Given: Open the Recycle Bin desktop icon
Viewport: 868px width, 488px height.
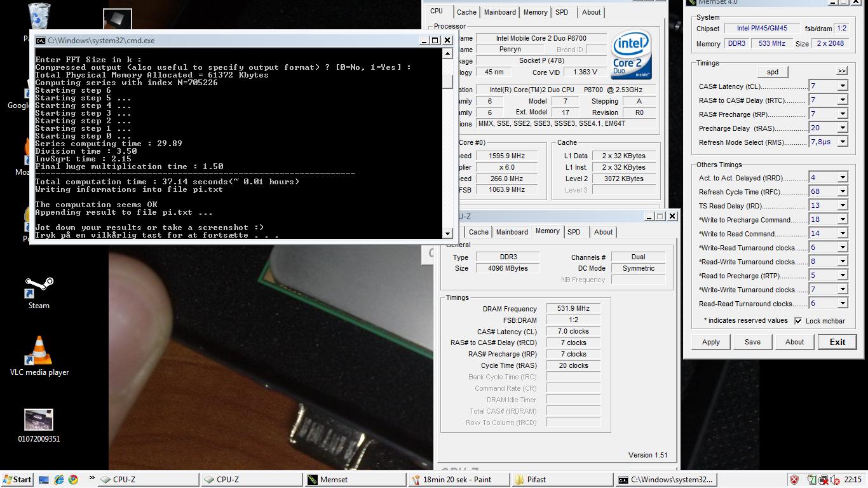Looking at the screenshot, I should [39, 16].
